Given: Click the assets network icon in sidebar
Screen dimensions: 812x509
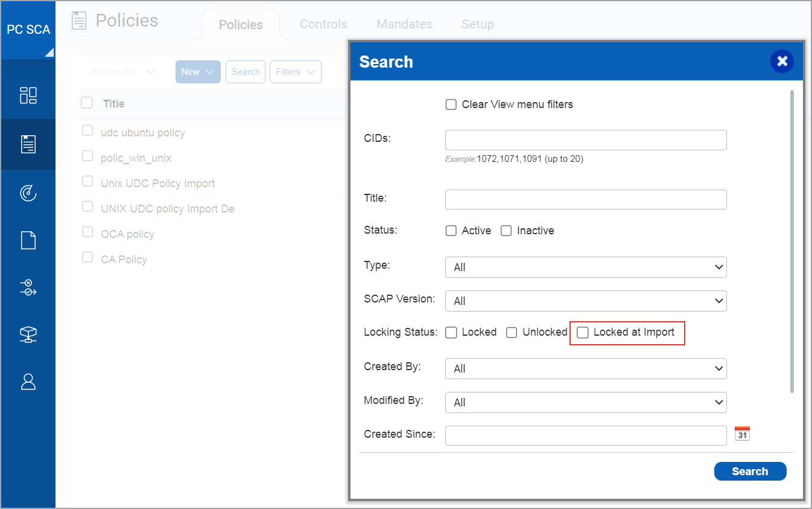Looking at the screenshot, I should pos(28,335).
